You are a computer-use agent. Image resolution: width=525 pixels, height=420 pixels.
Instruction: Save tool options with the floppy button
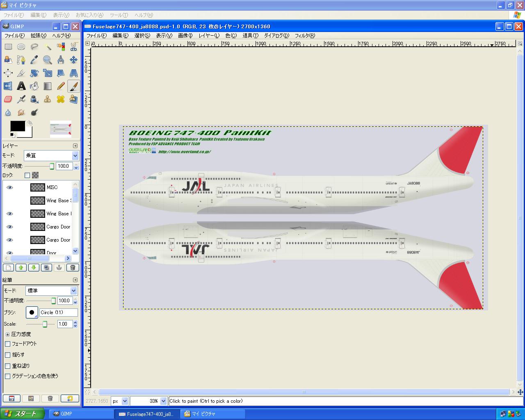[11, 398]
